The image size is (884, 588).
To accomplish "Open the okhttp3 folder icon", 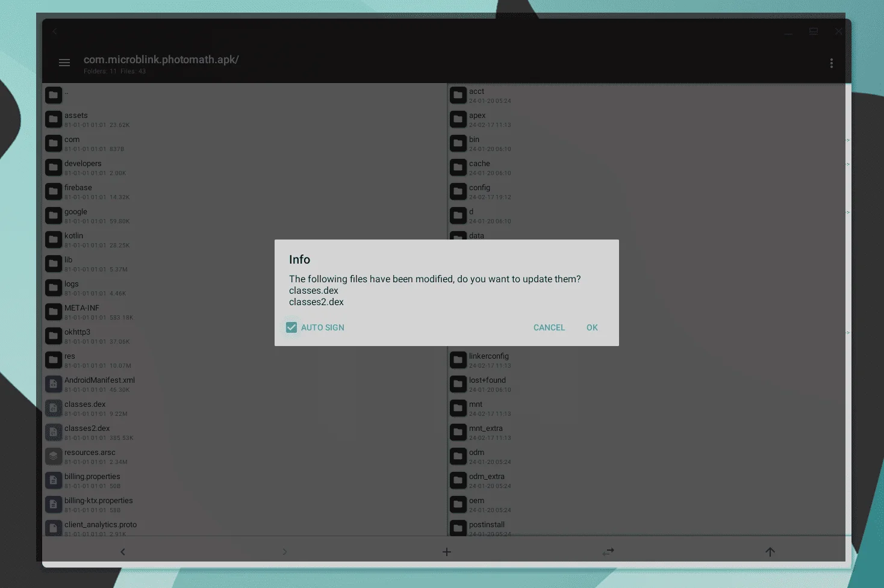I will [54, 335].
